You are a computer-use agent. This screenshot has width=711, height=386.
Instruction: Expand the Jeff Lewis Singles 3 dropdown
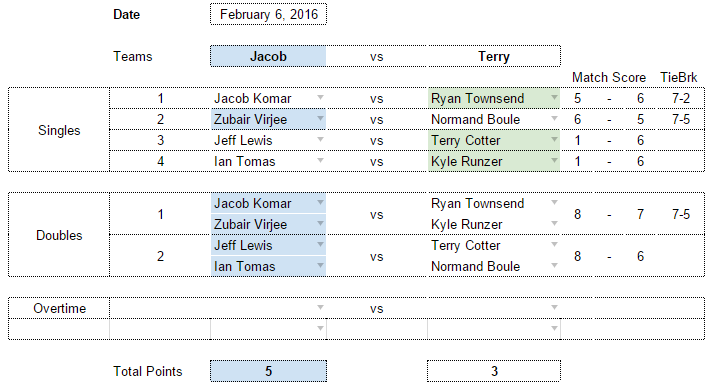tap(320, 139)
